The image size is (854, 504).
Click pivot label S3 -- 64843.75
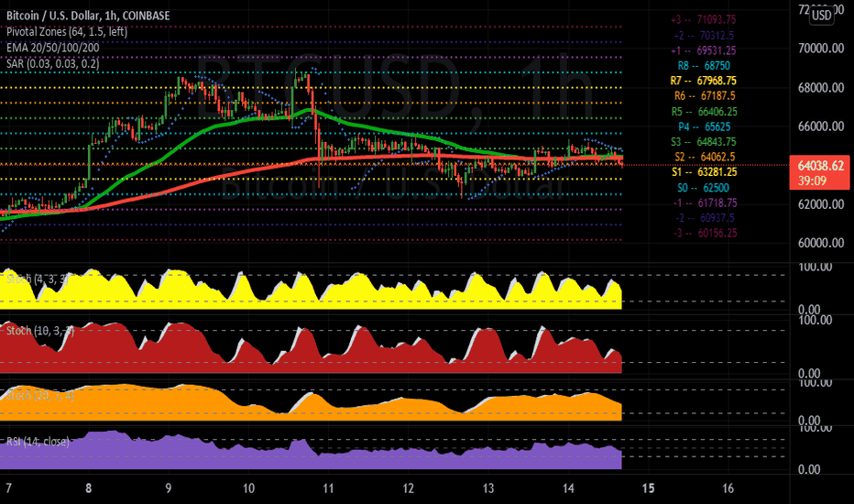[703, 142]
